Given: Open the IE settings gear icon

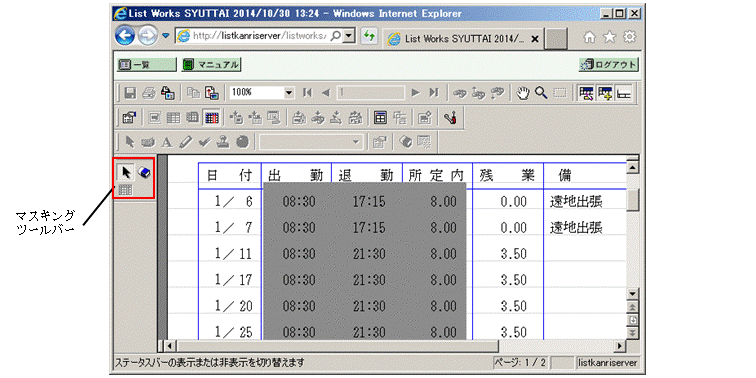Looking at the screenshot, I should coord(629,37).
